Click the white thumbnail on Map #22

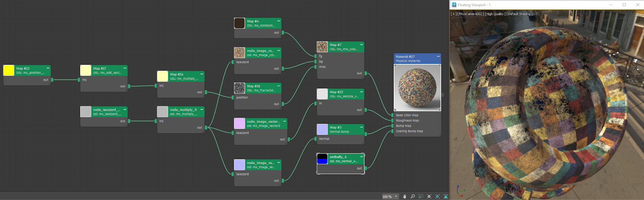(322, 94)
